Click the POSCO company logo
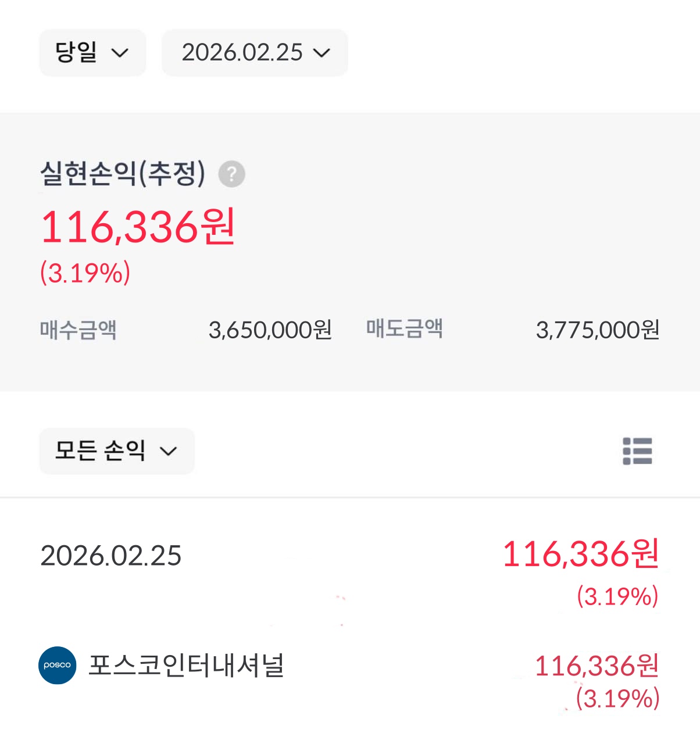Screen dimensions: 700x744 (58, 665)
